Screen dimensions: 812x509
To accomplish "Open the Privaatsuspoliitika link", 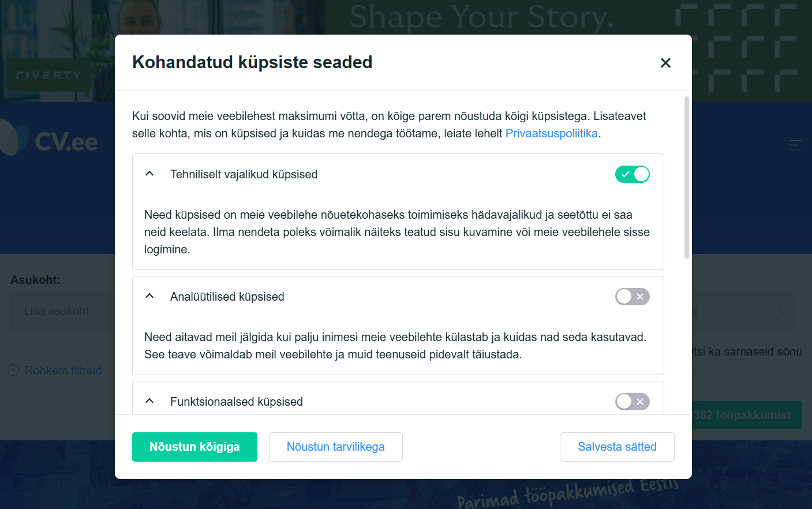I will (x=552, y=133).
